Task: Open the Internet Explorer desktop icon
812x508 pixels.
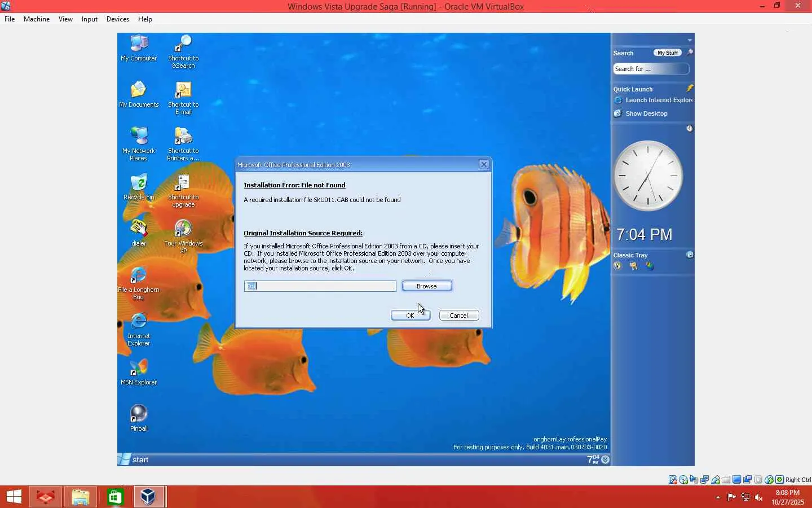Action: point(139,329)
